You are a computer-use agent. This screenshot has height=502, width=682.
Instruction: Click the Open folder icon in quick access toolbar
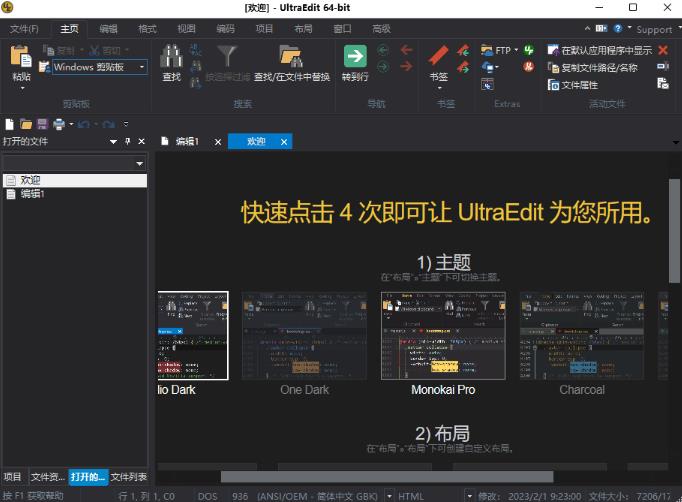(x=26, y=125)
